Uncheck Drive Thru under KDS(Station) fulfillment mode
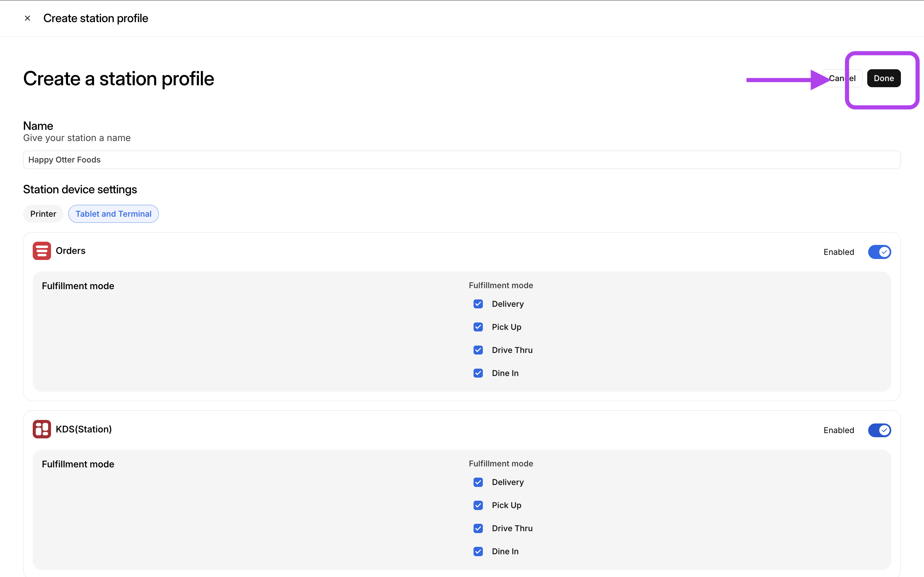The height and width of the screenshot is (577, 924). [x=478, y=528]
